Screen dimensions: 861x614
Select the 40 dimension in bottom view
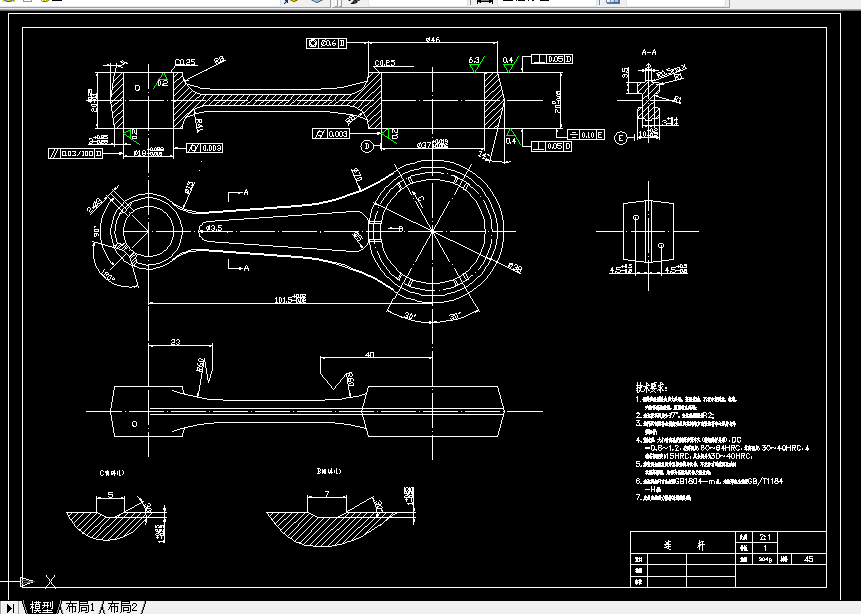(x=370, y=355)
